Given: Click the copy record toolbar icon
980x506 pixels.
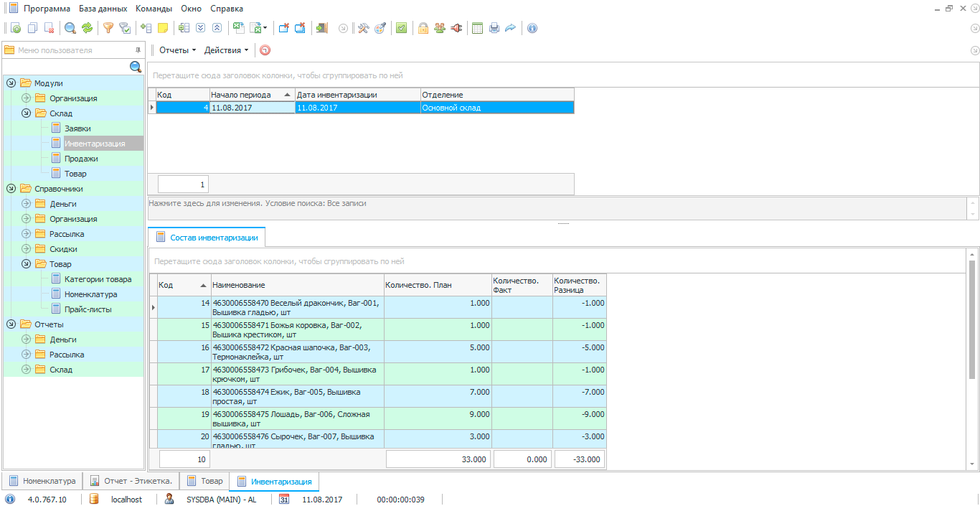Looking at the screenshot, I should pyautogui.click(x=32, y=28).
